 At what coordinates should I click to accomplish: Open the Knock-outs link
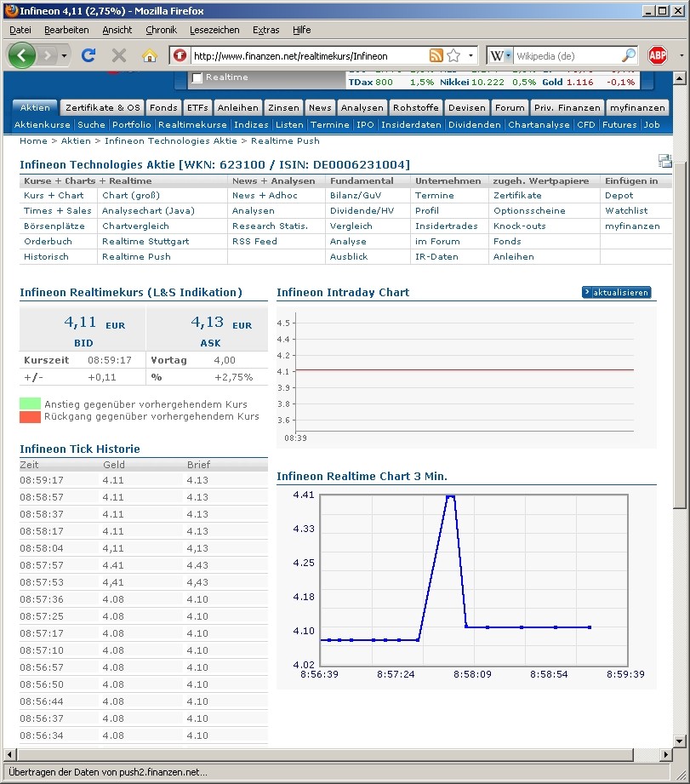point(520,226)
